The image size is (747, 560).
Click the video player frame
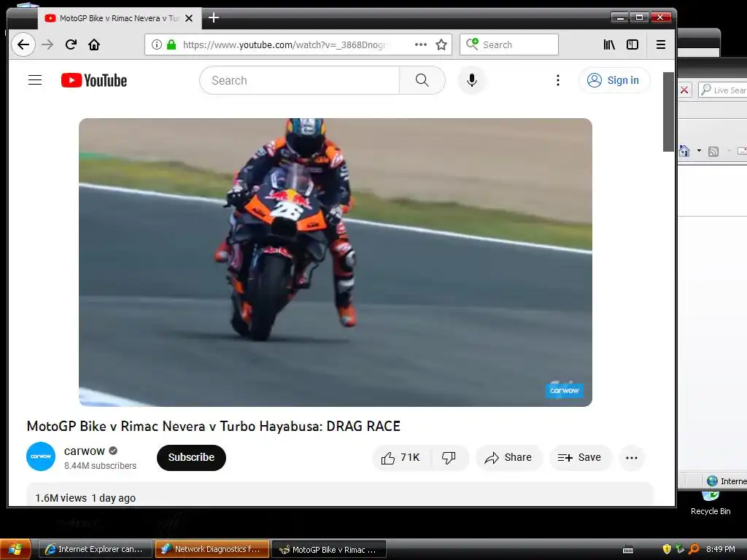point(336,262)
